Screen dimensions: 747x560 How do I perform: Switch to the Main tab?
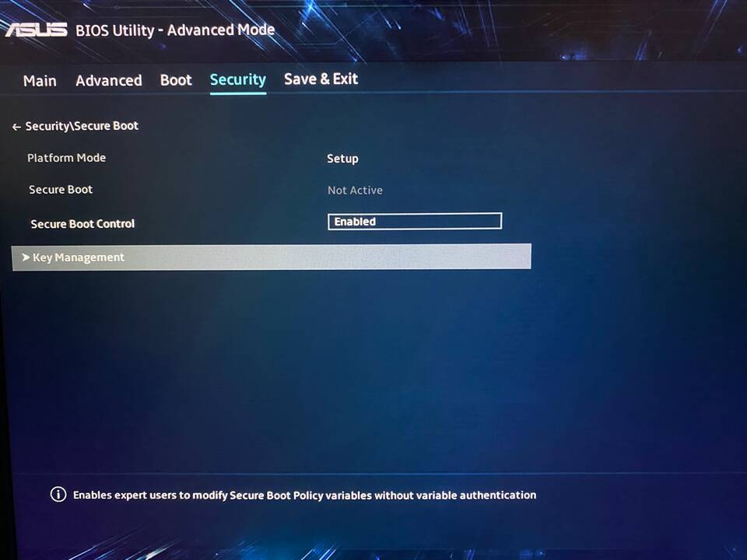coord(40,80)
